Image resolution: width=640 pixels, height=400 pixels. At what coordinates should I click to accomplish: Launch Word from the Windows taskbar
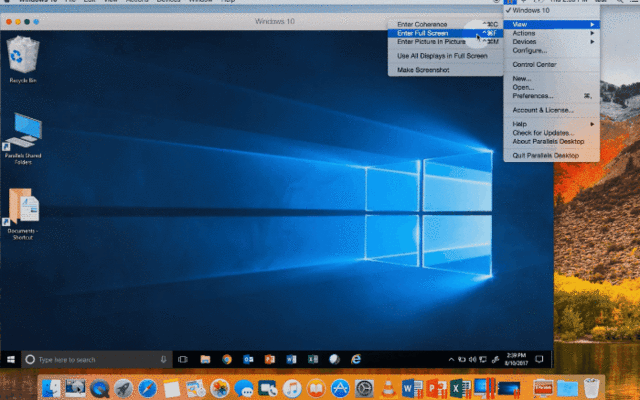pyautogui.click(x=291, y=360)
